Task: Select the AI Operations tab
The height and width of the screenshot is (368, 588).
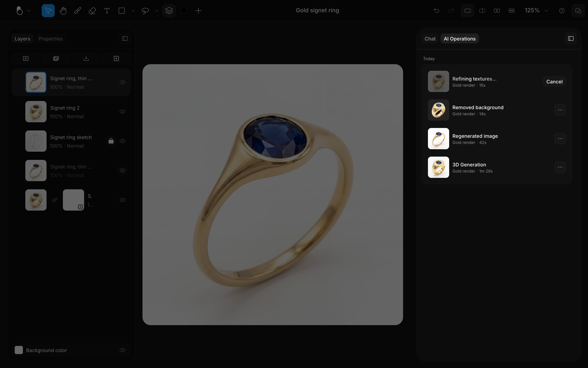Action: coord(459,38)
